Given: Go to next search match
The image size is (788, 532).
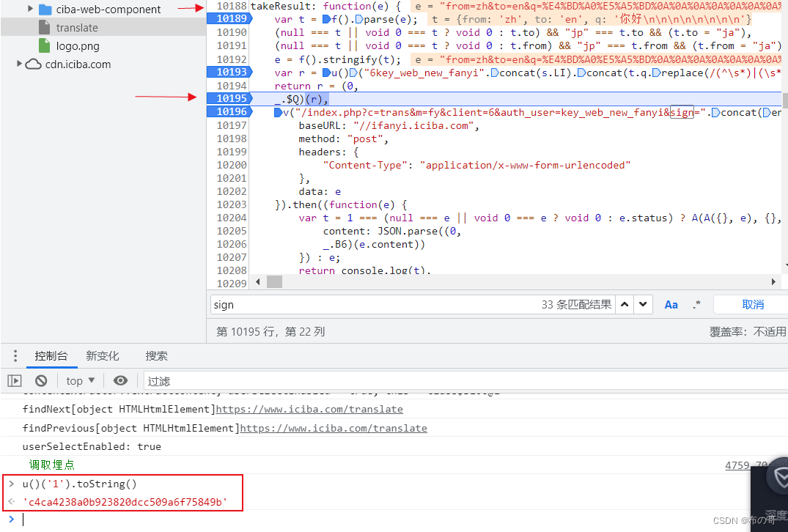Looking at the screenshot, I should pyautogui.click(x=643, y=304).
